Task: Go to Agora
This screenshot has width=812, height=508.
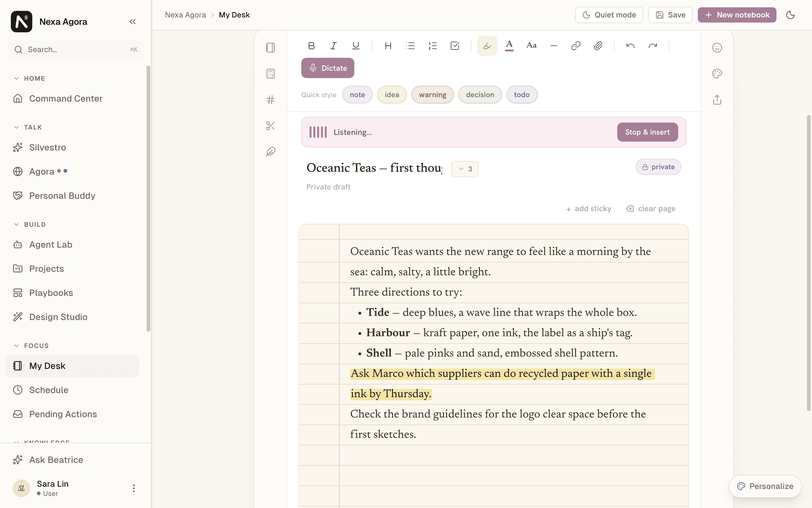Action: [72, 171]
